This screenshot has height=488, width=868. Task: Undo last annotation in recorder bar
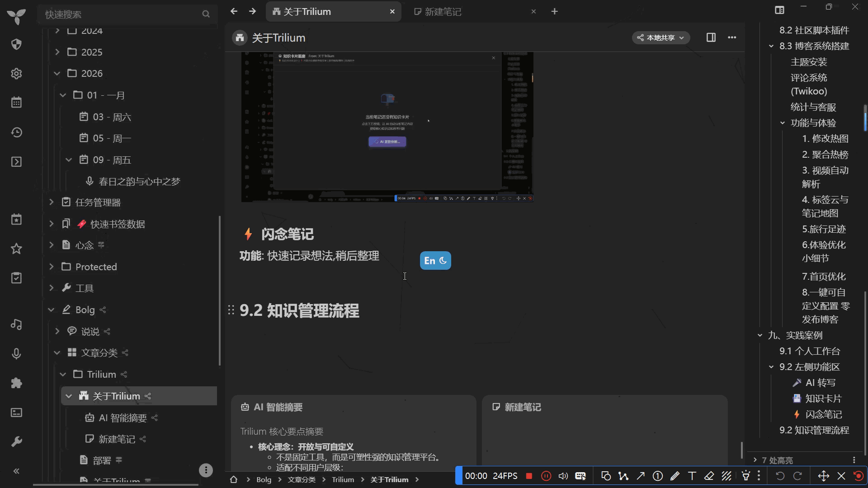pyautogui.click(x=780, y=476)
